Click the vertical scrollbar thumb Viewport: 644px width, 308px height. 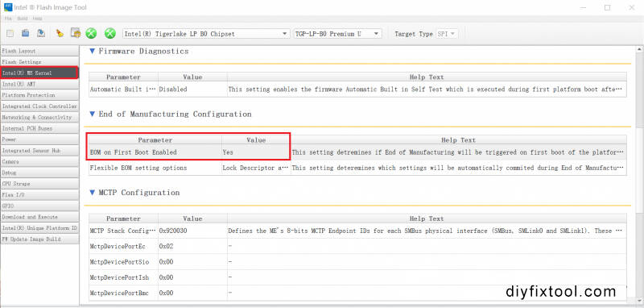click(x=639, y=170)
